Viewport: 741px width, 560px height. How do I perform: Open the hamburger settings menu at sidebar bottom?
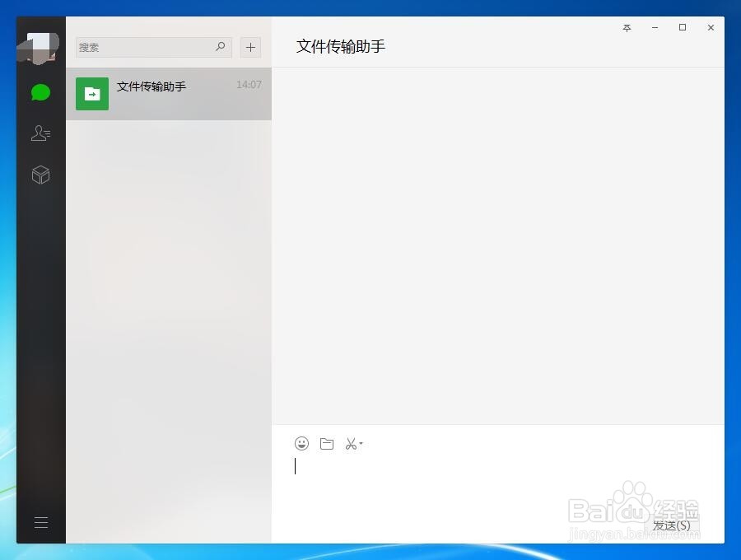point(41,522)
